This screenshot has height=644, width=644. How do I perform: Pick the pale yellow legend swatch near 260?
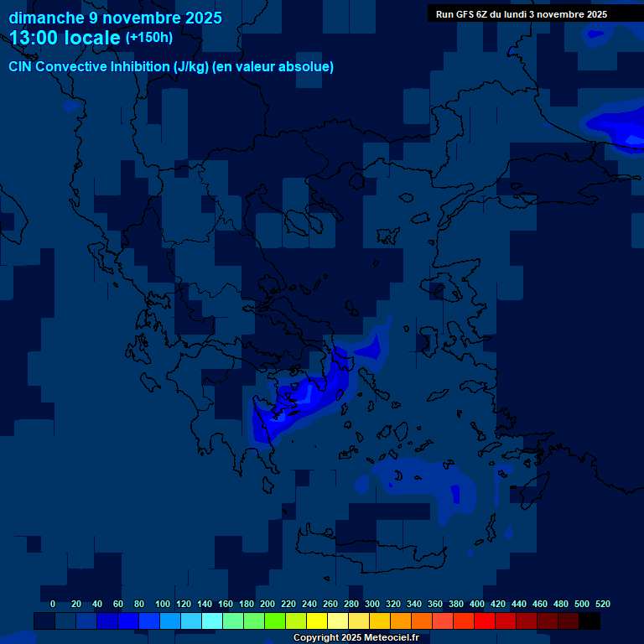(x=338, y=621)
